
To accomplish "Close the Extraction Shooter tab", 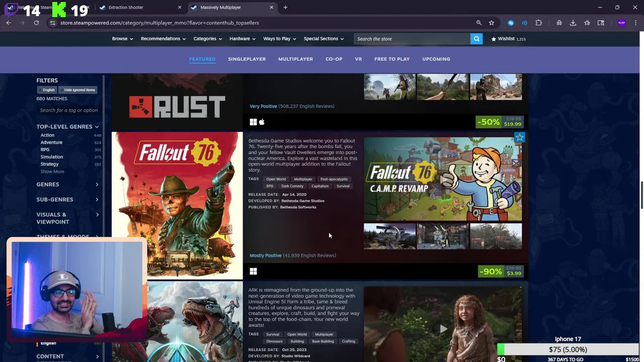I will coord(180,7).
